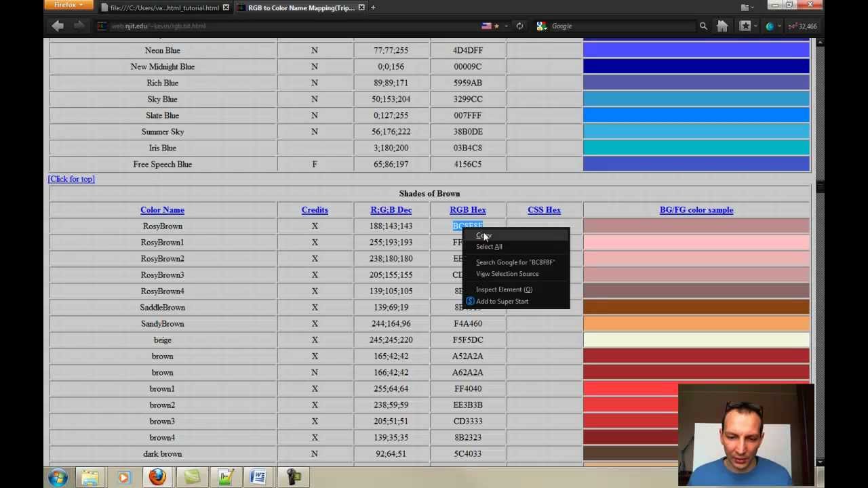Close the RGB to Color Name Mapping tab
The width and height of the screenshot is (868, 488).
[x=361, y=7]
